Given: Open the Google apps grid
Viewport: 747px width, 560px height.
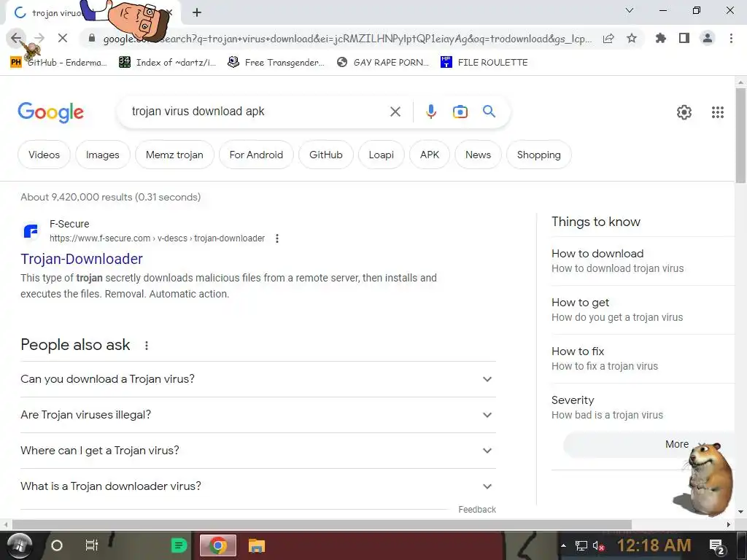Looking at the screenshot, I should [x=718, y=112].
